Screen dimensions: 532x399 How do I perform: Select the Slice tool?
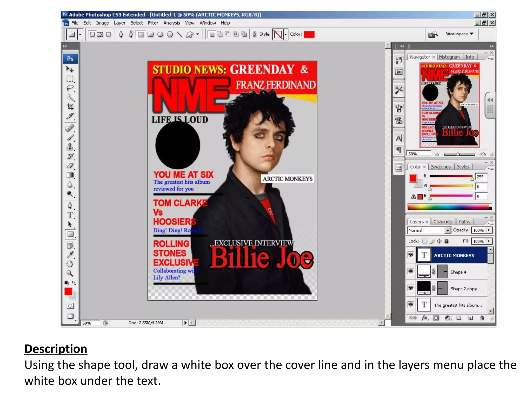pyautogui.click(x=70, y=116)
